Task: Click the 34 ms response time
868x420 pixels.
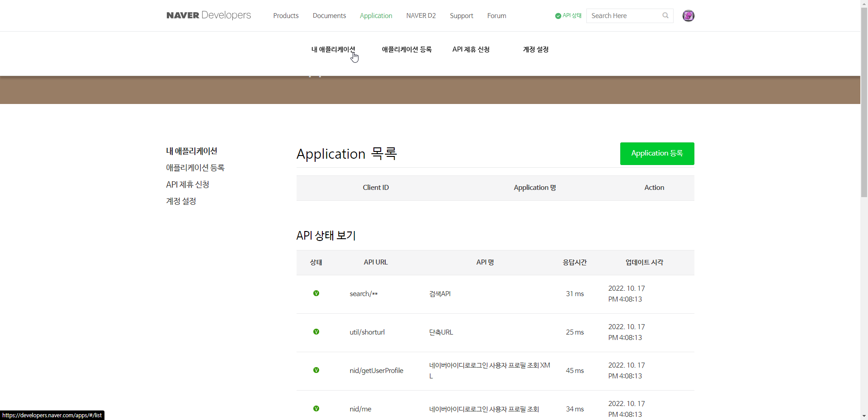Action: (575, 409)
